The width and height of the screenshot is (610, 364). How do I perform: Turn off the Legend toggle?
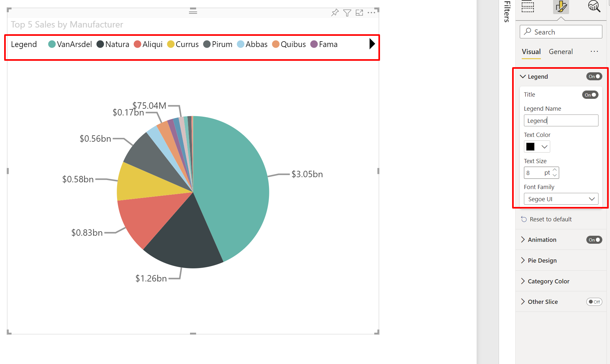point(594,76)
